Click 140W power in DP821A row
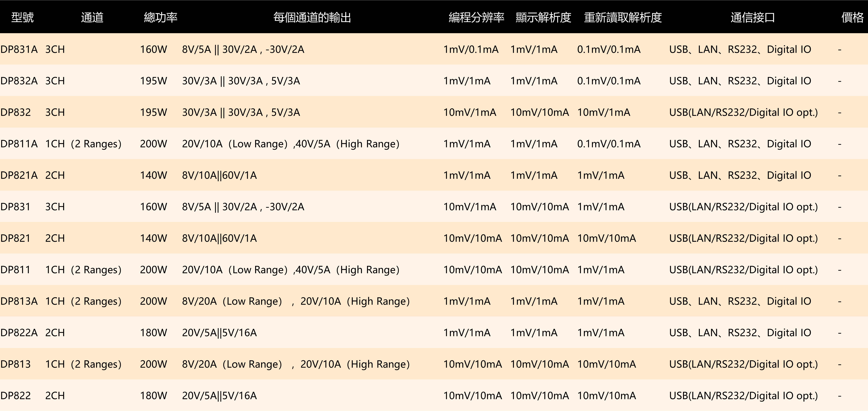Screen dimensions: 868x411 pyautogui.click(x=154, y=175)
